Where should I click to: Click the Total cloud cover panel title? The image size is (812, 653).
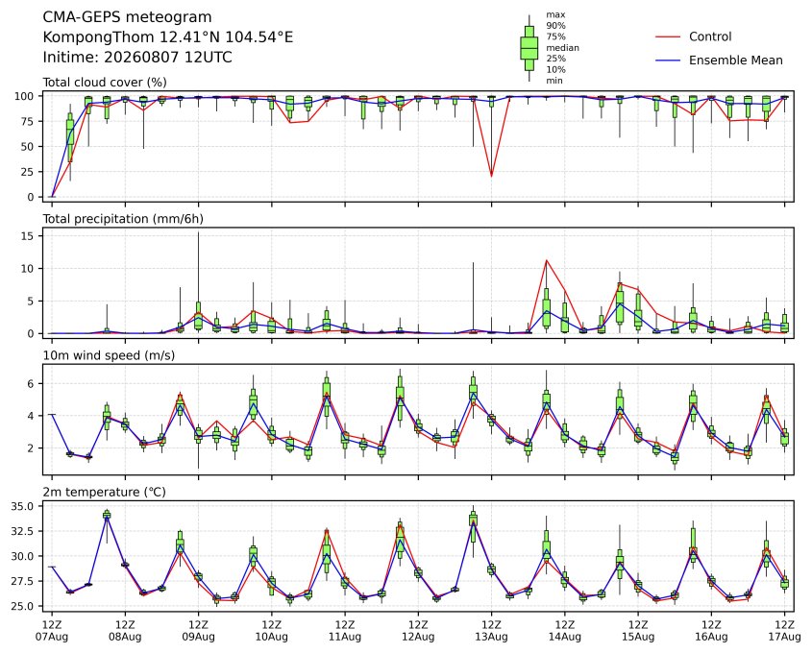click(105, 83)
